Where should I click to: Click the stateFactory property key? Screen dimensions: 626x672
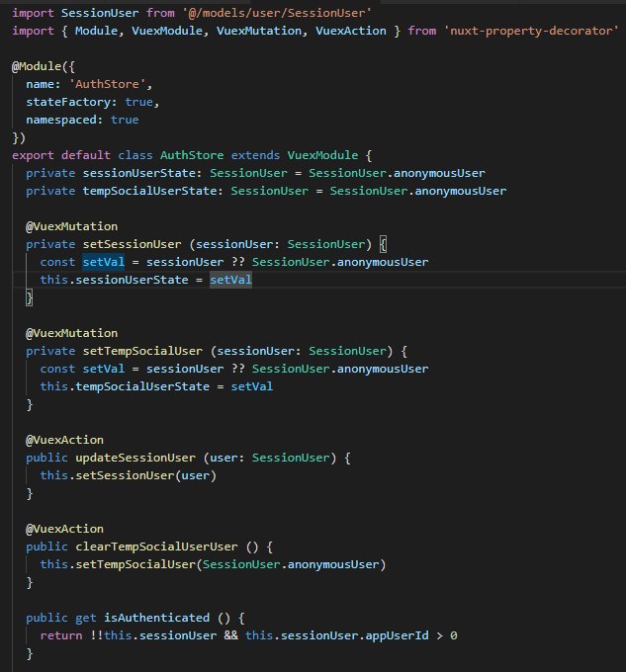[x=68, y=102]
